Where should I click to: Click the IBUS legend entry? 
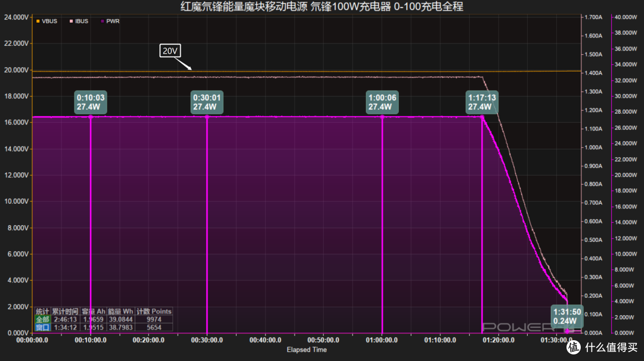[x=79, y=21]
